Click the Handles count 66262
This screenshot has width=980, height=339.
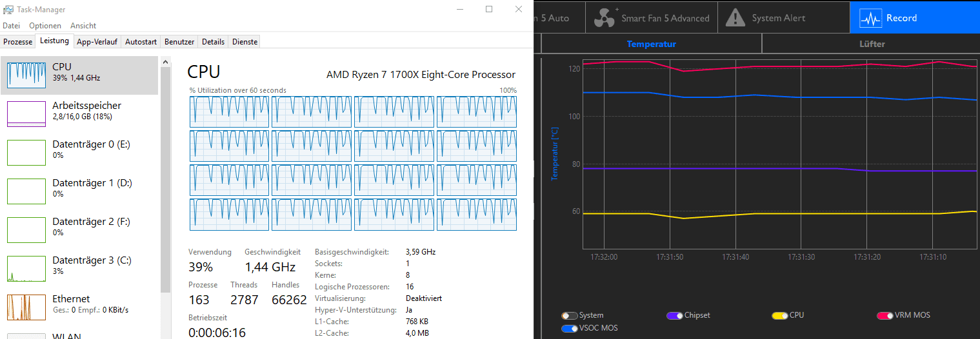pos(289,300)
